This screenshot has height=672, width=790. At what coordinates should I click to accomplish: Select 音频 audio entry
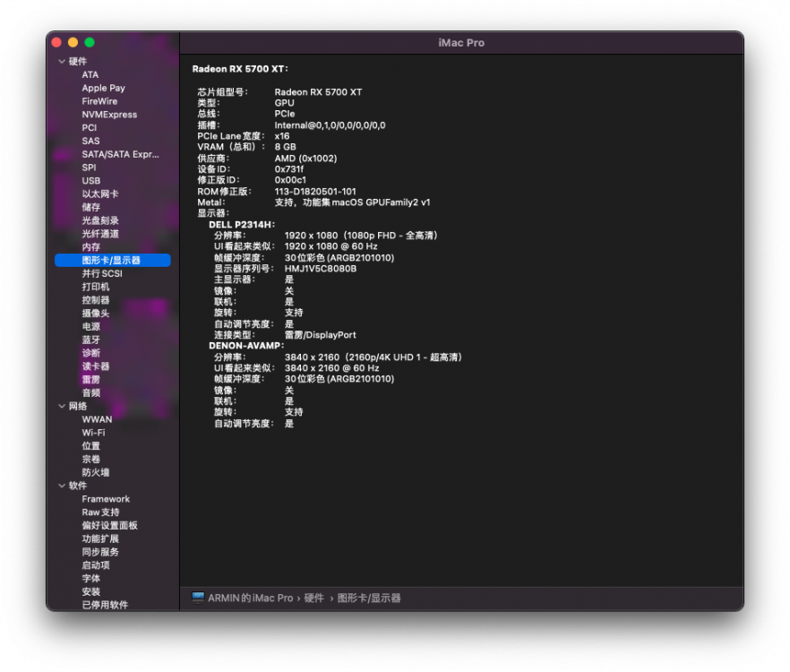[91, 392]
